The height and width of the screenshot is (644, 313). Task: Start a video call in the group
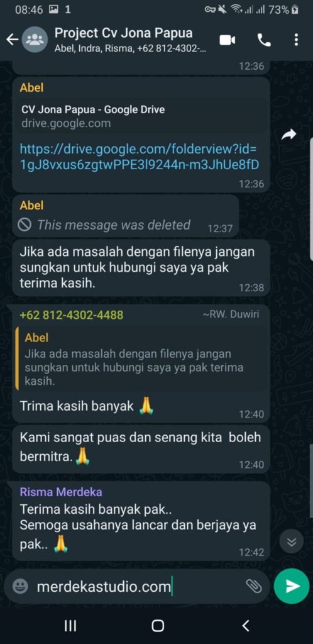click(228, 40)
